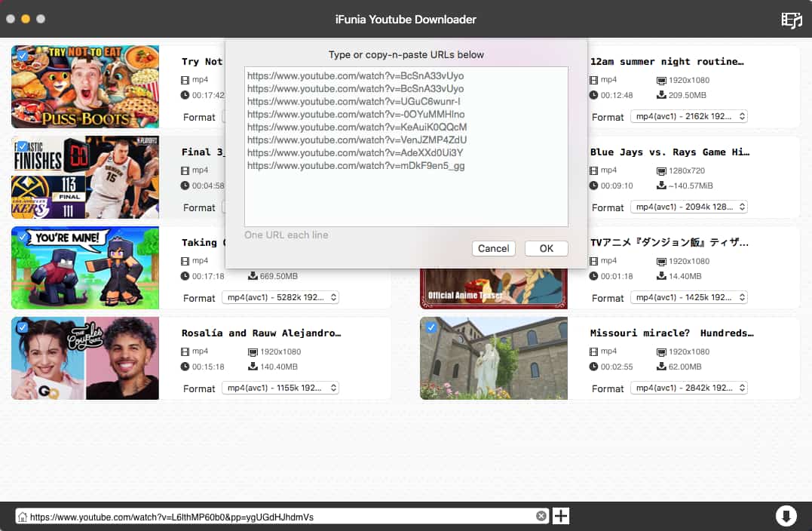Open format dropdown for Rosalía and Rauw video

[x=280, y=388]
